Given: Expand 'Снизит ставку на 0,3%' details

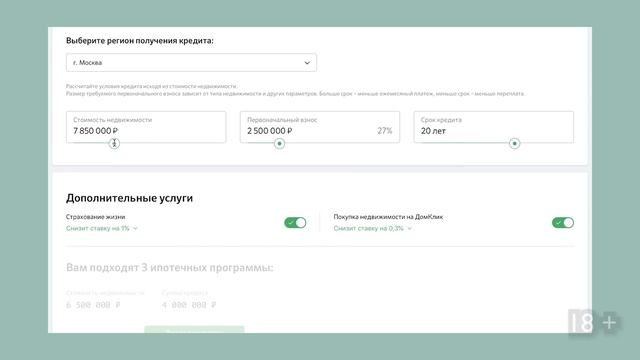Looking at the screenshot, I should pyautogui.click(x=372, y=228).
